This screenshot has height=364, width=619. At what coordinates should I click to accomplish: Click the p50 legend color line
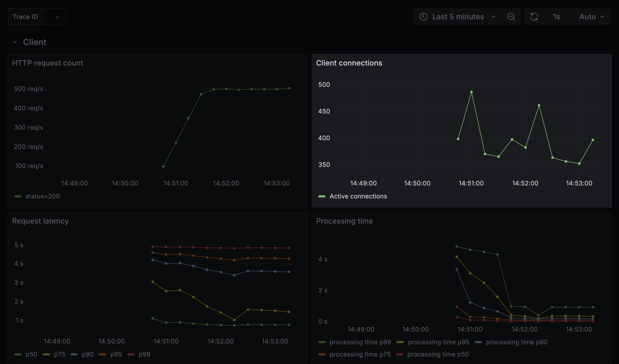coord(18,355)
